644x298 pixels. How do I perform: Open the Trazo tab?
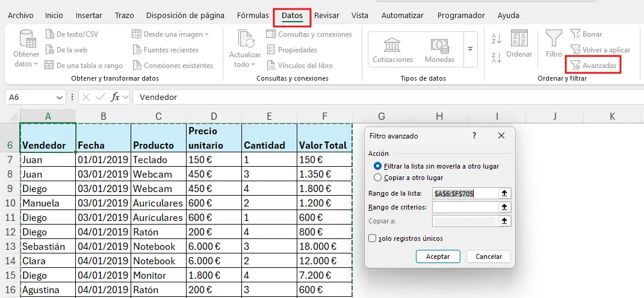coord(125,15)
